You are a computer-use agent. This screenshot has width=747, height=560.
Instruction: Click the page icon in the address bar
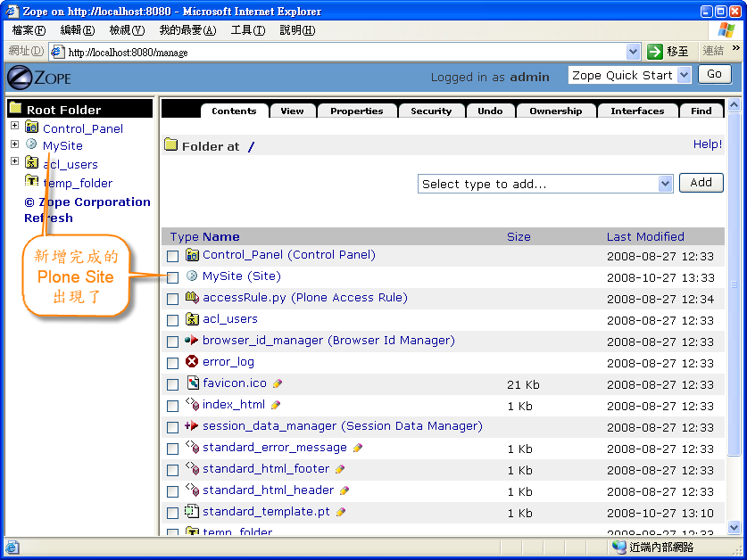coord(57,52)
